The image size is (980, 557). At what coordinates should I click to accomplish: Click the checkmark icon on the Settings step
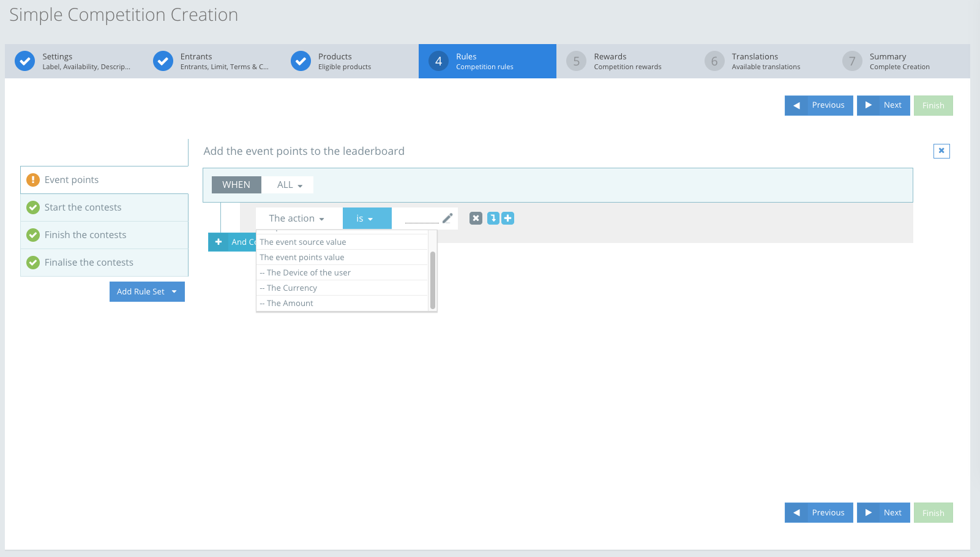(x=24, y=61)
